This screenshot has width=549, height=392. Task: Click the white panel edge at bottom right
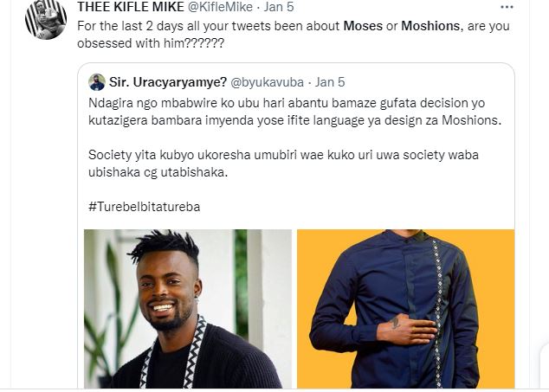[545, 367]
